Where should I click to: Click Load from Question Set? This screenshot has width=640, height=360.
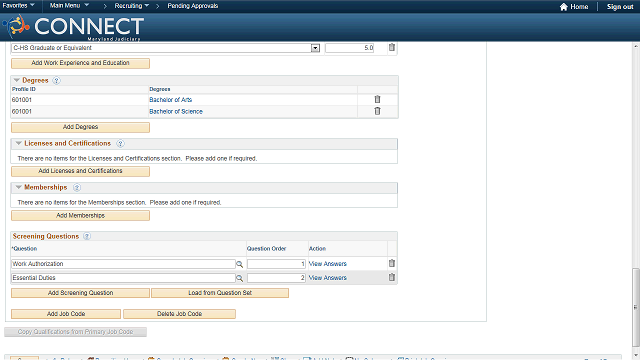click(x=220, y=293)
